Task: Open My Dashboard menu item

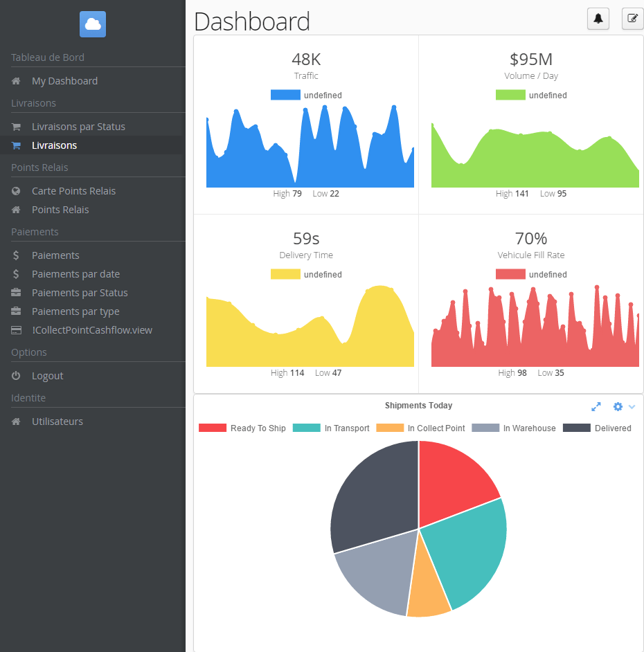Action: pos(65,81)
